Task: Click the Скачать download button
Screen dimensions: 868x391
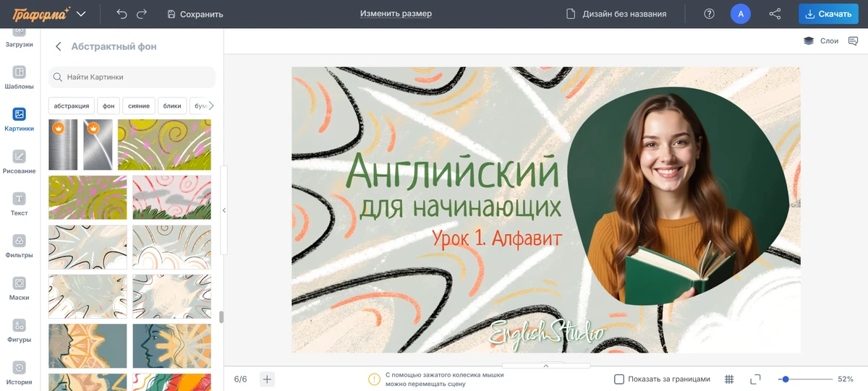Action: pos(828,14)
